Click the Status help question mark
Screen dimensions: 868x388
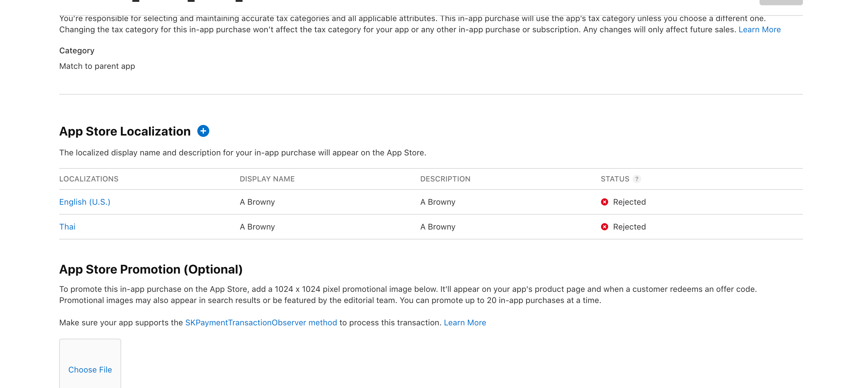637,179
